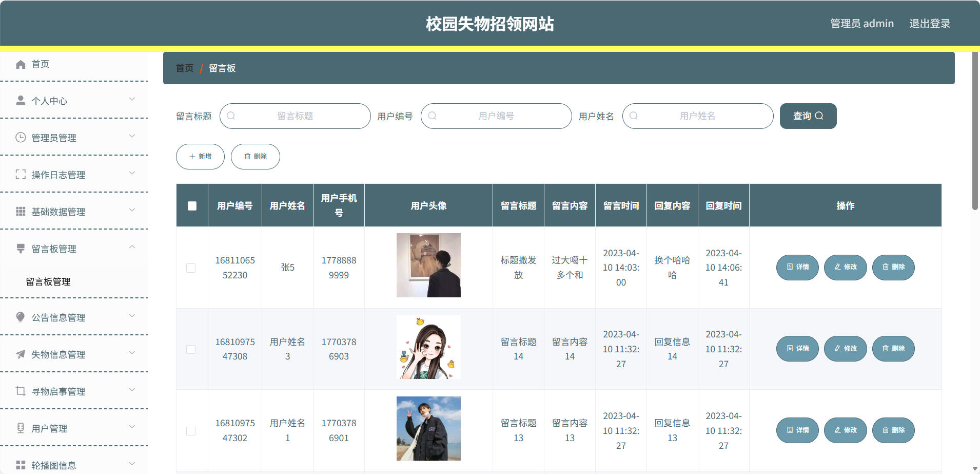Click the plus icon on 新增 button
Screen dimensions: 980x474
click(x=192, y=157)
